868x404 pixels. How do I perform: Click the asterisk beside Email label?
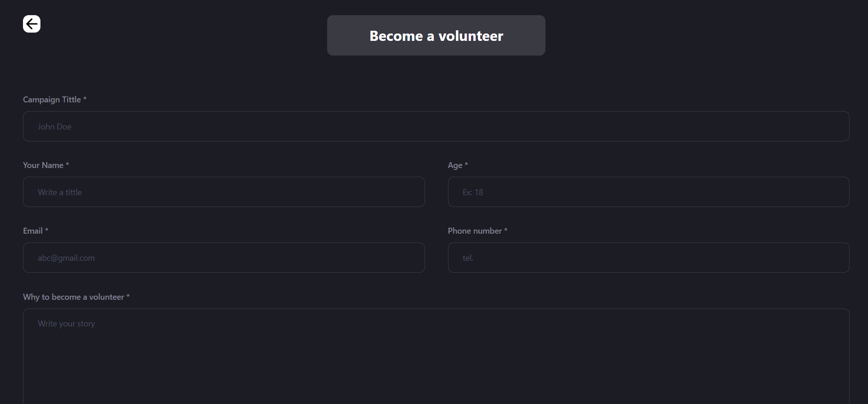(46, 230)
